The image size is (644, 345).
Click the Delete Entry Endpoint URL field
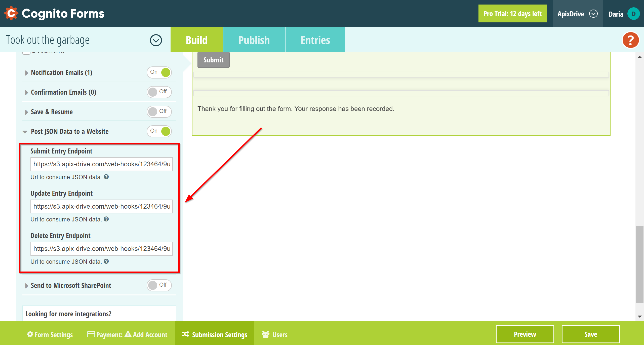tap(102, 249)
